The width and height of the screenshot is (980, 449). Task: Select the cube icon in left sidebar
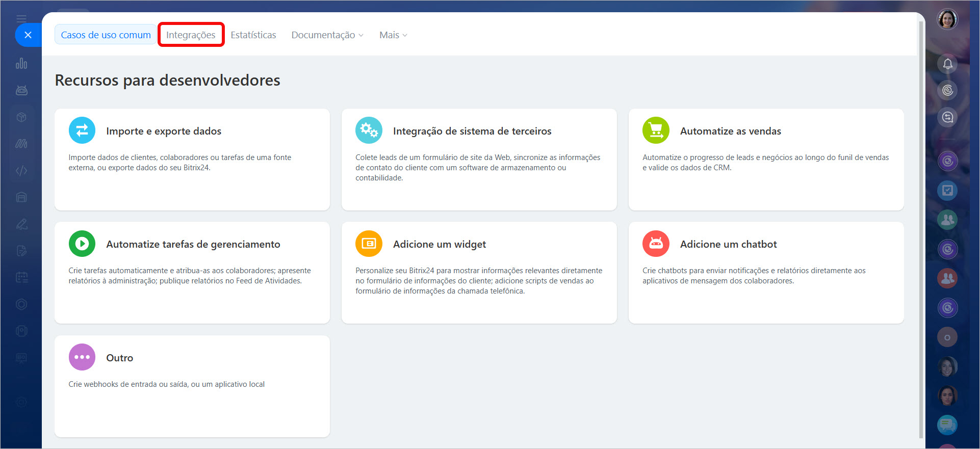[21, 117]
